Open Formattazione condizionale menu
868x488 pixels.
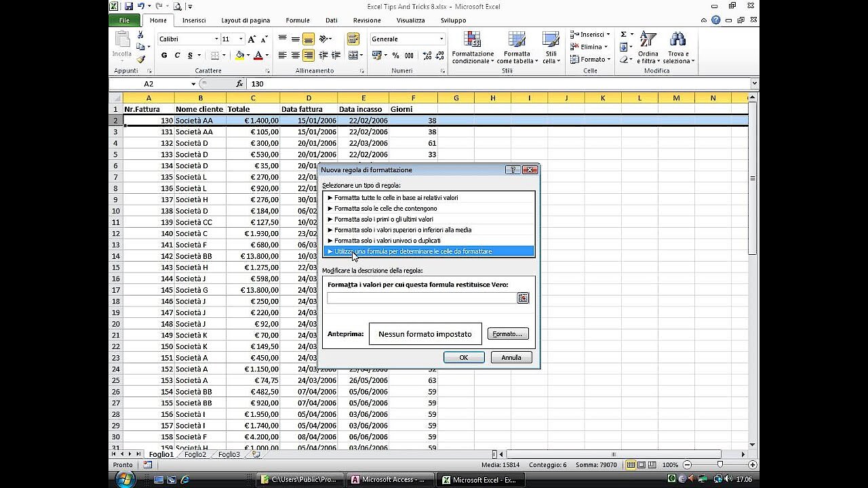point(473,48)
